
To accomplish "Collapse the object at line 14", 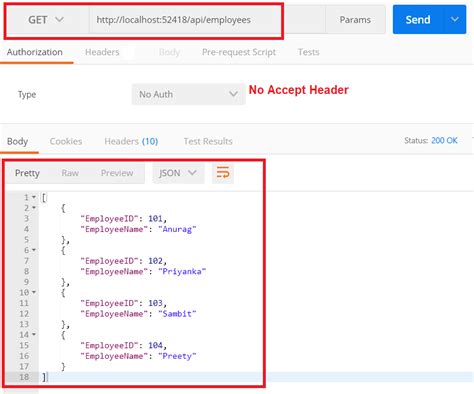I will pos(34,335).
